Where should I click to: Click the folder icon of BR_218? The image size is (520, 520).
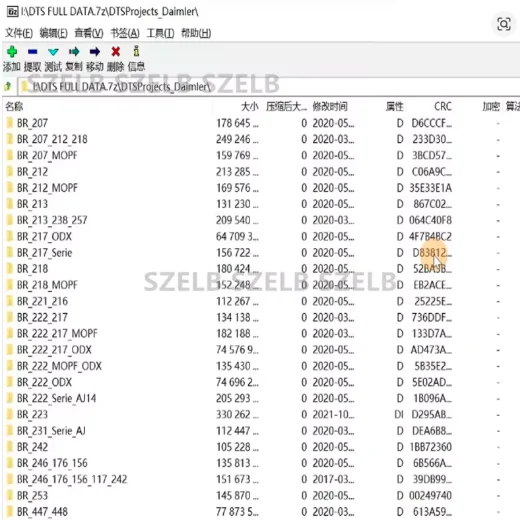[10, 269]
